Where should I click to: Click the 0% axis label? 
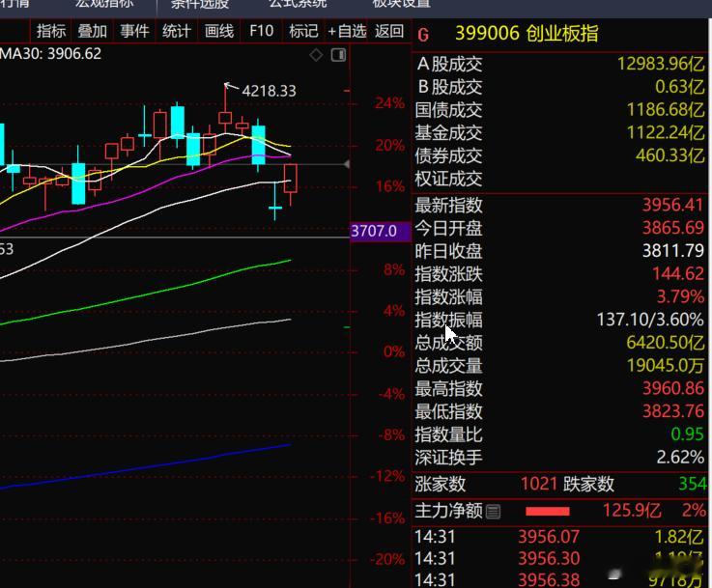click(394, 351)
